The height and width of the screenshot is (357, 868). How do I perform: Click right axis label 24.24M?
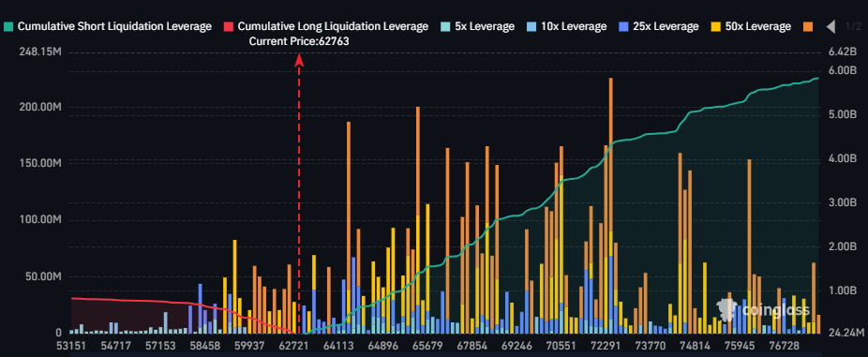pos(846,333)
